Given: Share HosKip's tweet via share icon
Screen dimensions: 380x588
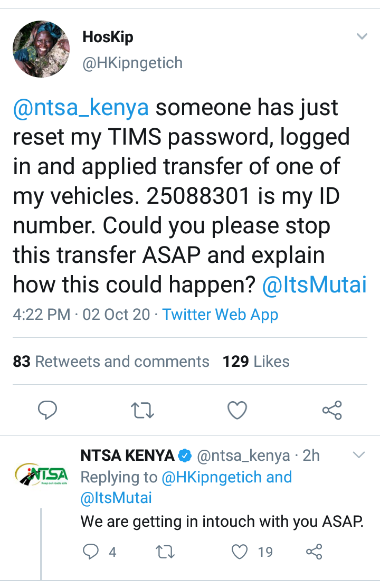Looking at the screenshot, I should [332, 410].
